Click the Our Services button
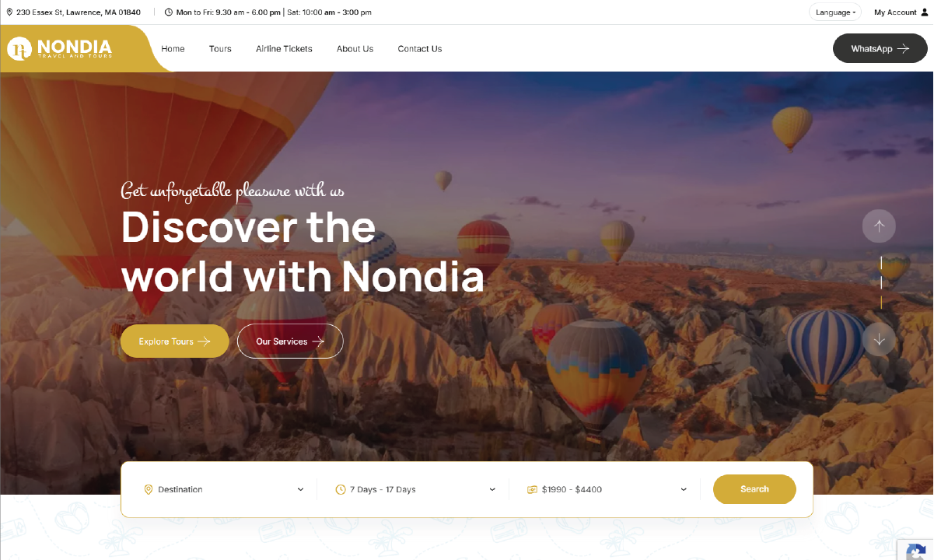 coord(290,341)
